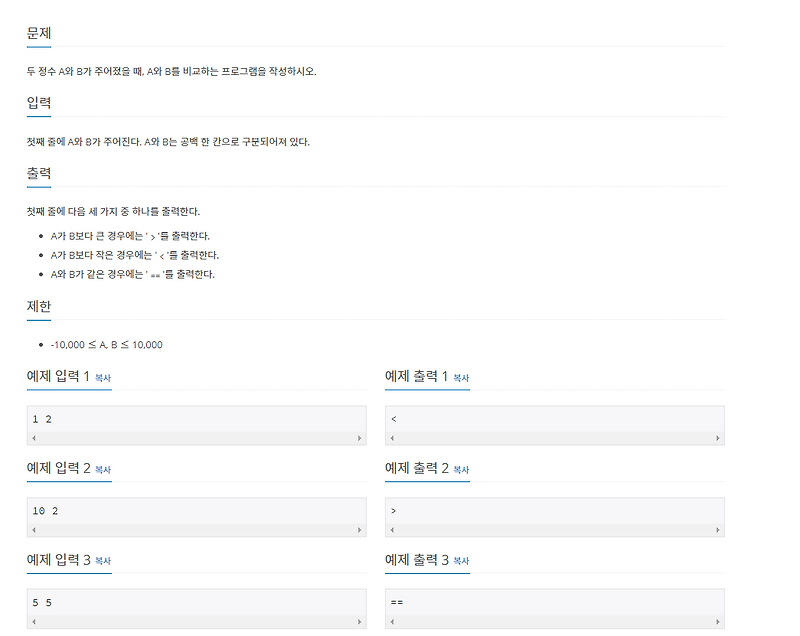Image resolution: width=800 pixels, height=636 pixels.
Task: Click the sample input box containing '5 5'
Action: coord(195,603)
